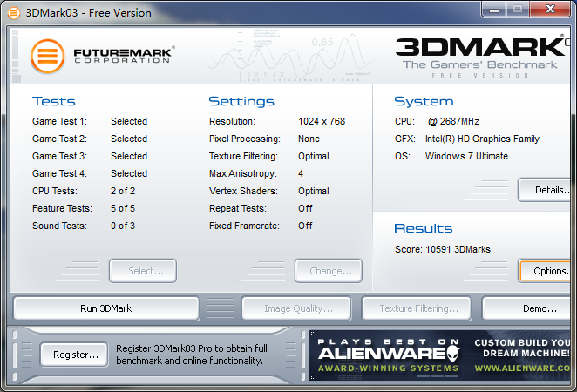This screenshot has width=577, height=392.
Task: Click the CPU Tests '2 of 2' value
Action: coord(123,191)
